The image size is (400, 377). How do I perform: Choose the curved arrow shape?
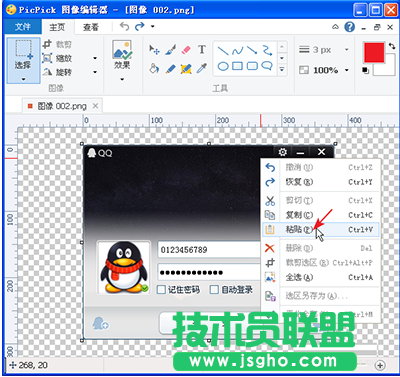(x=267, y=51)
